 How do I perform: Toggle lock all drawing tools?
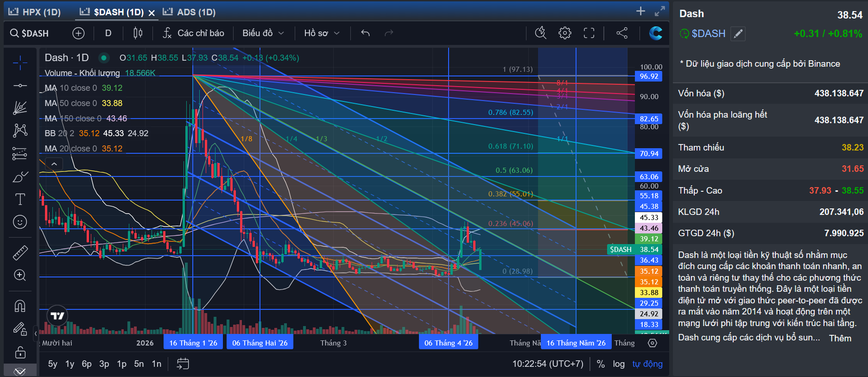(x=20, y=352)
